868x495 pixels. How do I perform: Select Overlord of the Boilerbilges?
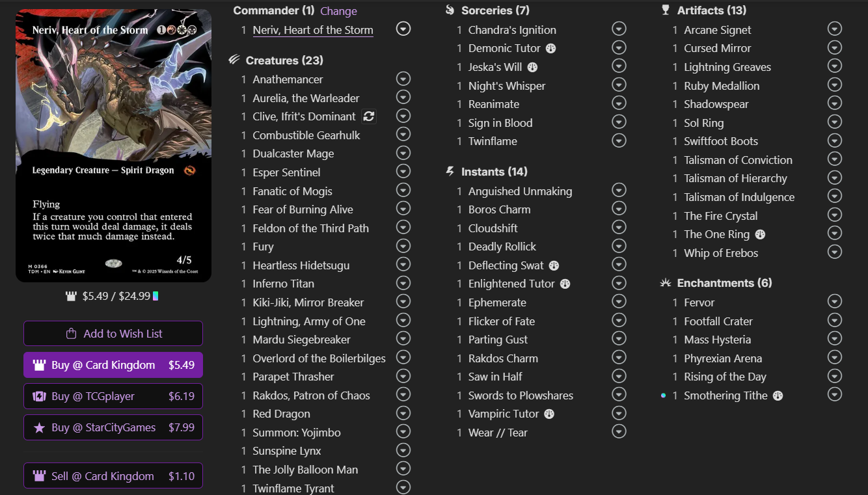[319, 358]
